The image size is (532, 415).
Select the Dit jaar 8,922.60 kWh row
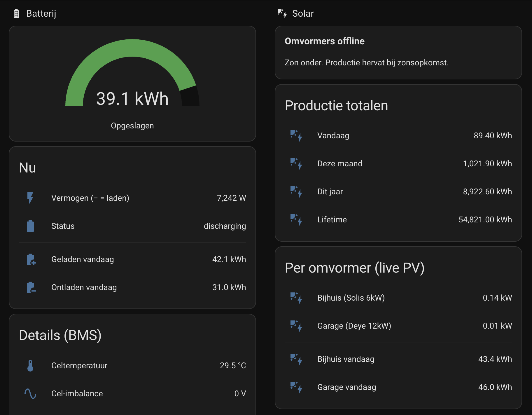click(398, 191)
